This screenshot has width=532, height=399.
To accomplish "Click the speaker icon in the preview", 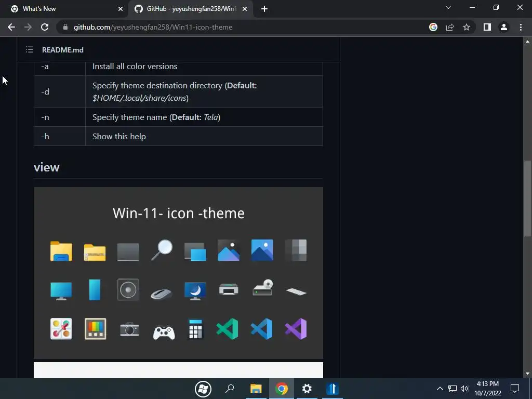I will coord(128,289).
